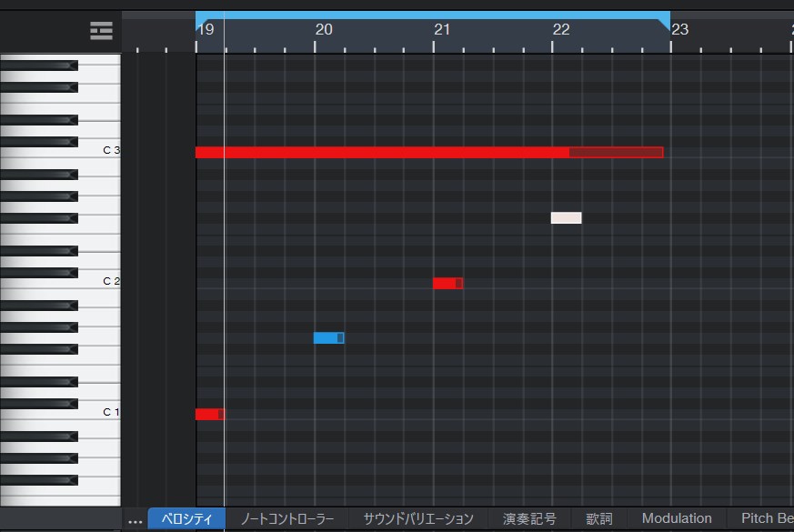Select the サウンドバリエーション tab

coord(418,519)
